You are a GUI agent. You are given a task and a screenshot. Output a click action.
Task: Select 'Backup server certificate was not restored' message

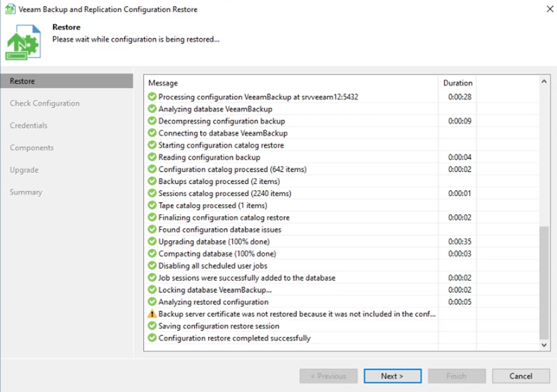(297, 314)
